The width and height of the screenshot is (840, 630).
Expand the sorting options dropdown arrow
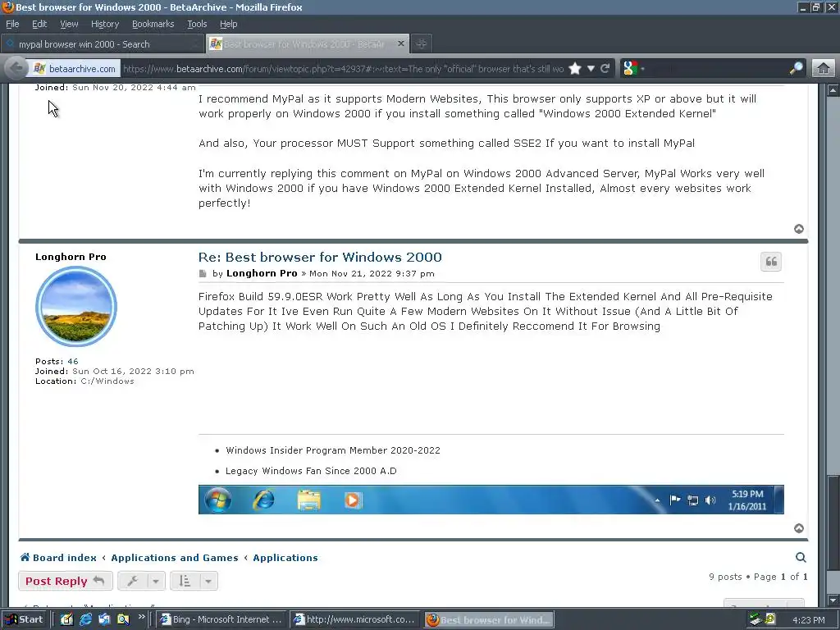click(208, 581)
